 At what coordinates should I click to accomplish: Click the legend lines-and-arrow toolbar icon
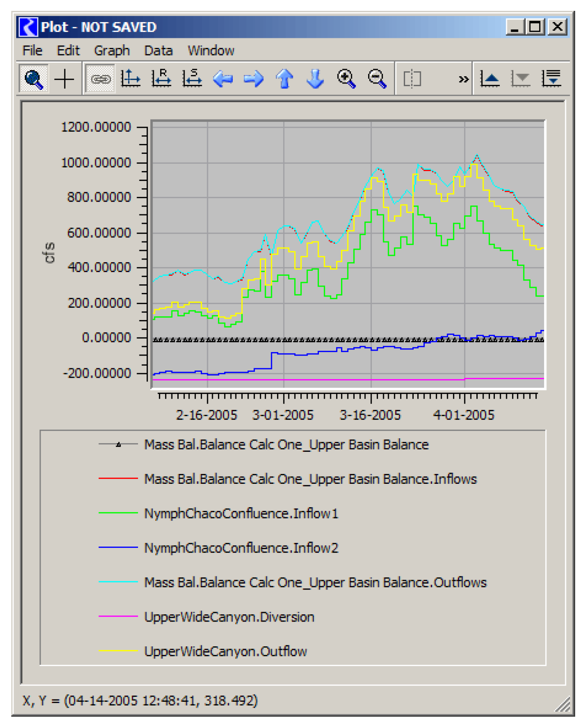tap(552, 79)
